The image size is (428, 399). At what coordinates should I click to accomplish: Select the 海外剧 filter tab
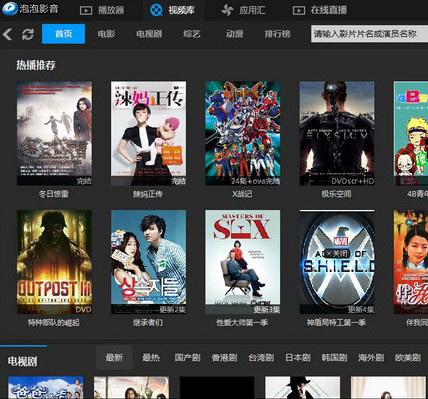[x=371, y=358]
